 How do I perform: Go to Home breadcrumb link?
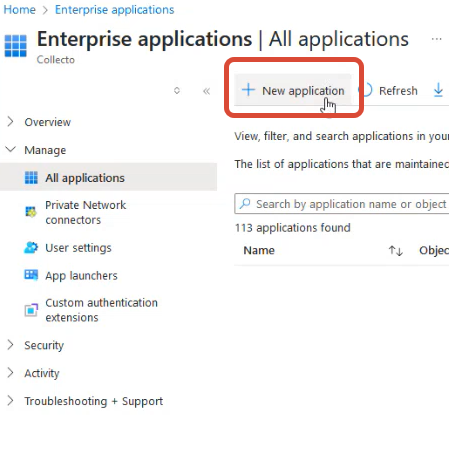pyautogui.click(x=19, y=10)
